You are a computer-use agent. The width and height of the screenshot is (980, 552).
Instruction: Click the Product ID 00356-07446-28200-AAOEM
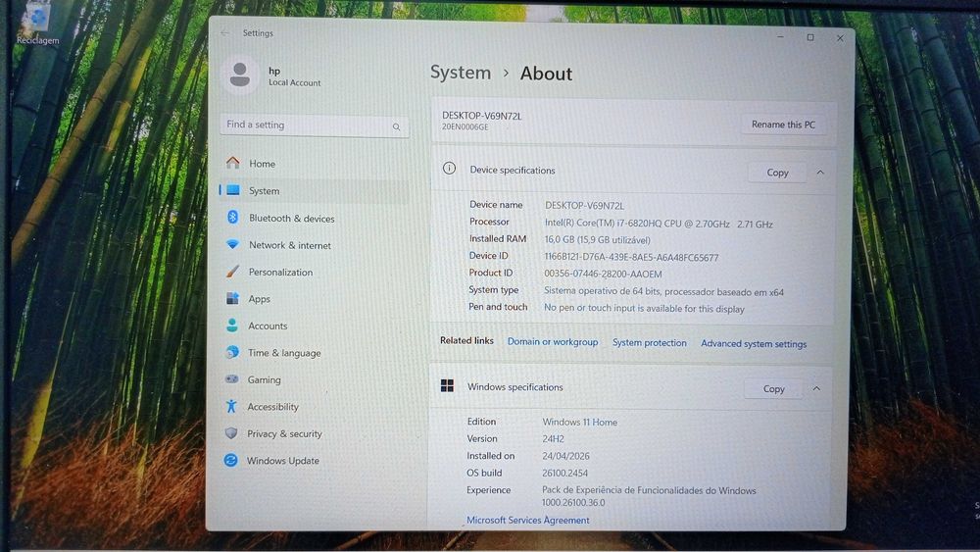click(603, 274)
